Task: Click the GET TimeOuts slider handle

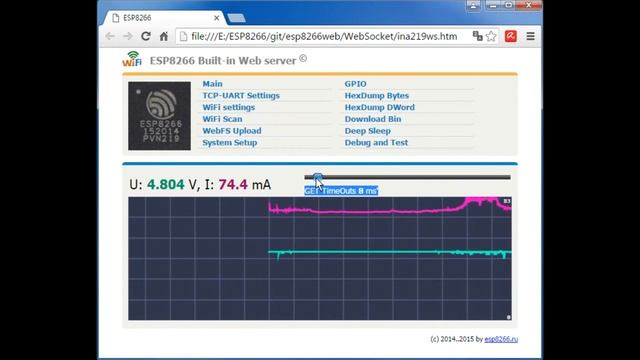Action: coord(318,177)
